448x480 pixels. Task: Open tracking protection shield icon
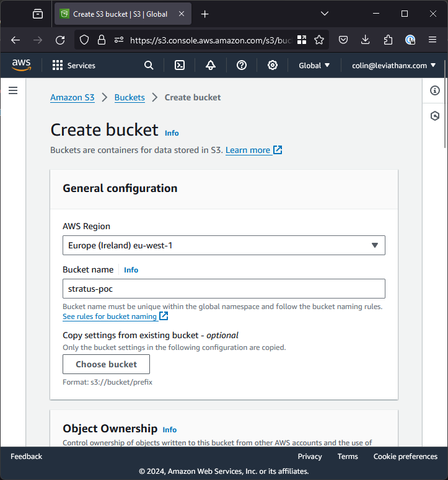(x=84, y=40)
